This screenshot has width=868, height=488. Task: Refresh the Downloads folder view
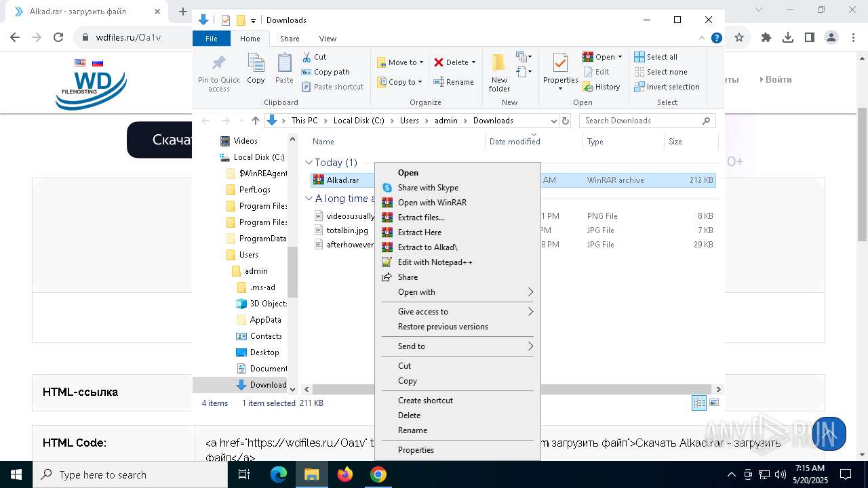point(567,121)
